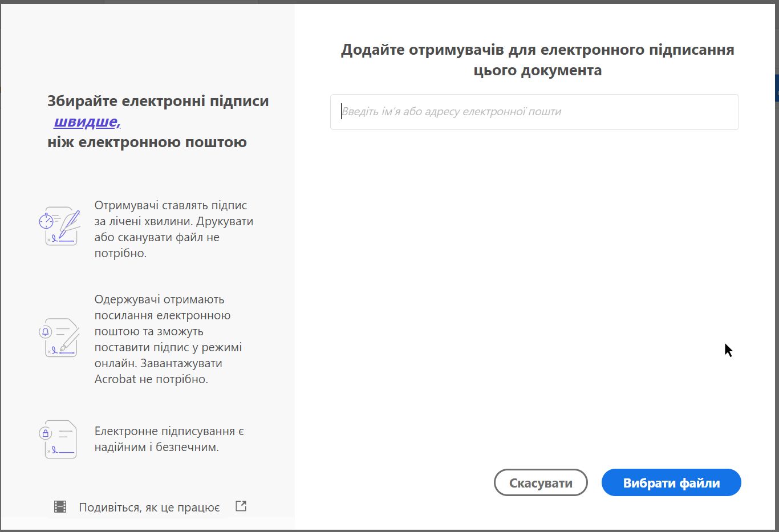
Task: Click the dialog heading about adding recipients
Action: click(x=538, y=59)
